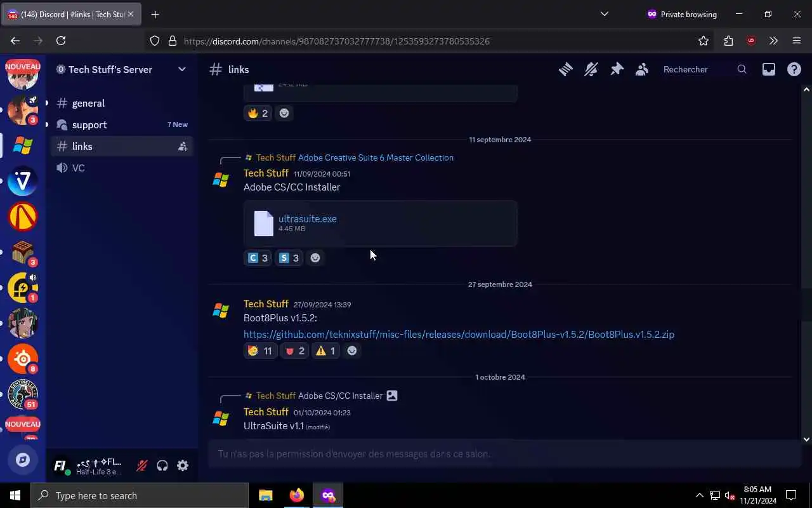
Task: Open the Inbox icon
Action: [x=769, y=70]
